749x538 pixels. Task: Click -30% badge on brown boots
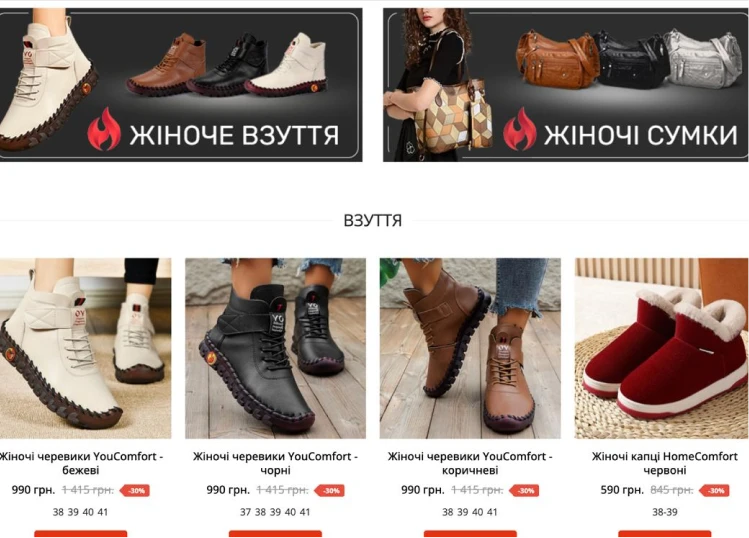pyautogui.click(x=524, y=490)
